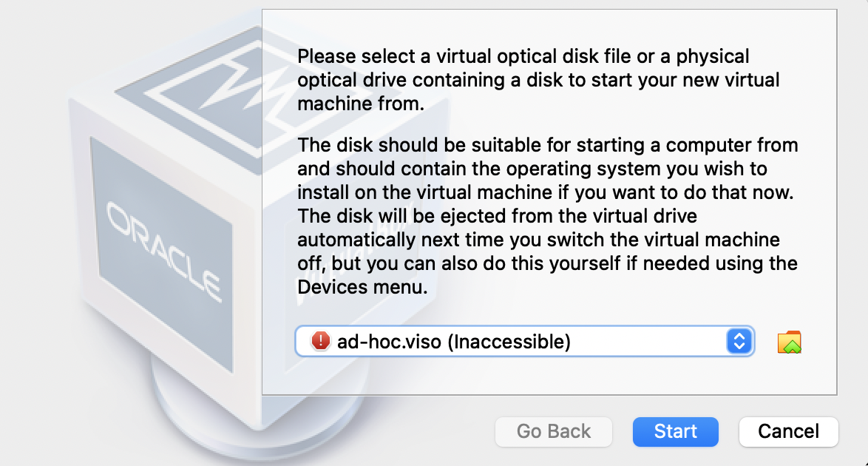Click the "Devices menu." text
This screenshot has width=868, height=466.
(x=362, y=288)
